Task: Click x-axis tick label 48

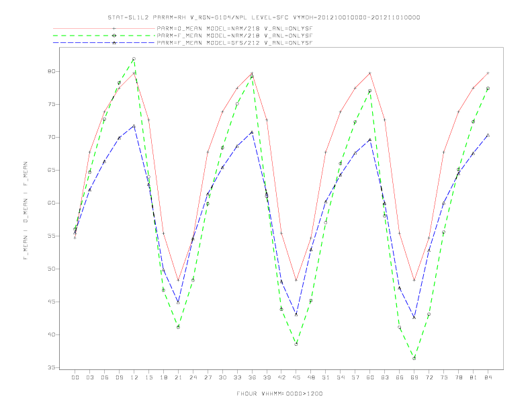Action: coord(311,377)
